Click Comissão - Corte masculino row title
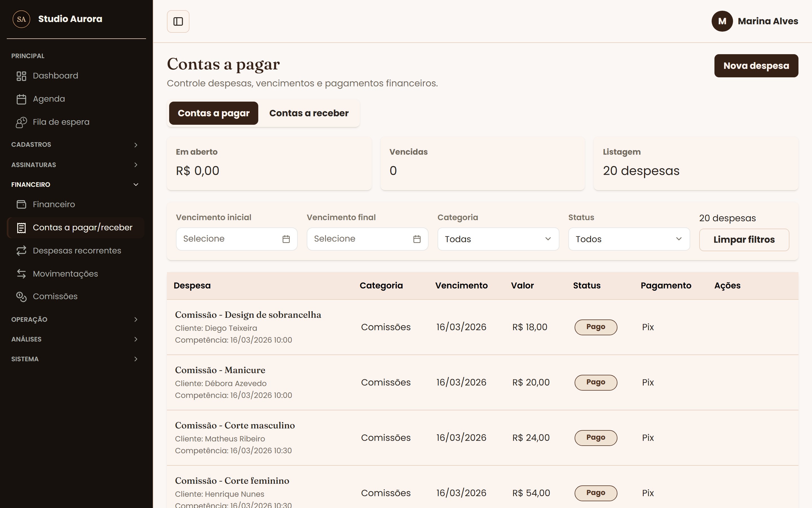This screenshot has width=812, height=508. [x=235, y=426]
